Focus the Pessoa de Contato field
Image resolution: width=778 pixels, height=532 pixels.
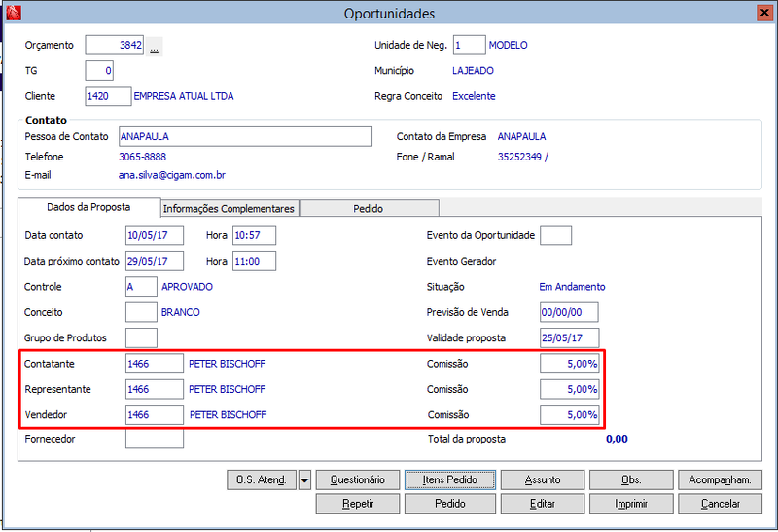click(x=245, y=136)
